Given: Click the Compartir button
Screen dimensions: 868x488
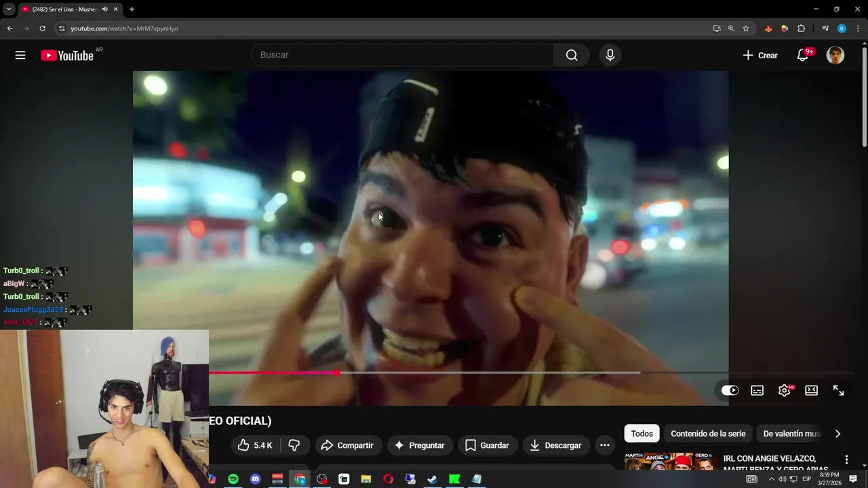Looking at the screenshot, I should [x=348, y=445].
